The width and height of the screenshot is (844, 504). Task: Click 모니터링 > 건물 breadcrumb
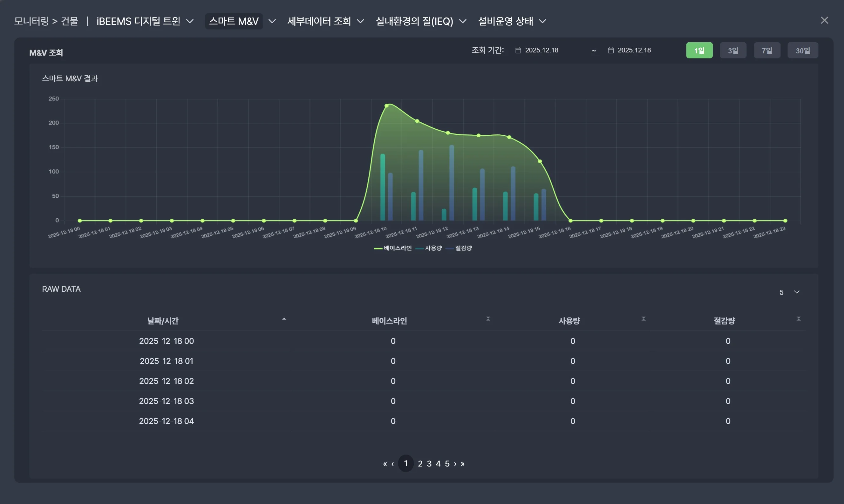point(46,21)
